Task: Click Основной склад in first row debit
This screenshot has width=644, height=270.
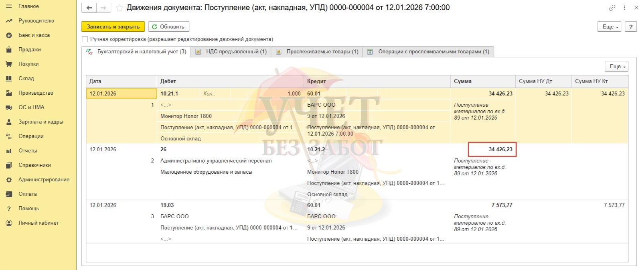Action: (x=180, y=139)
